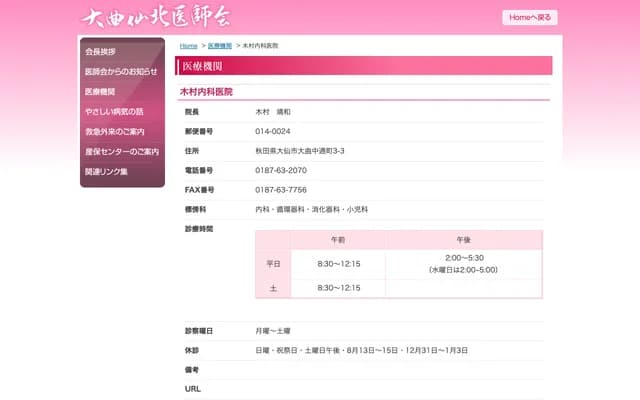Select the 平日 row label in hours table
The height and width of the screenshot is (400, 640).
pos(274,264)
